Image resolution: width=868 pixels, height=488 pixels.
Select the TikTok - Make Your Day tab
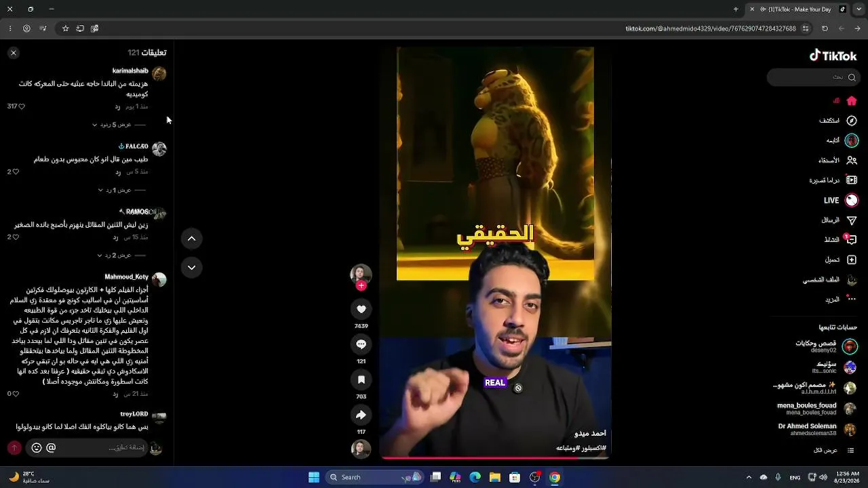click(797, 9)
